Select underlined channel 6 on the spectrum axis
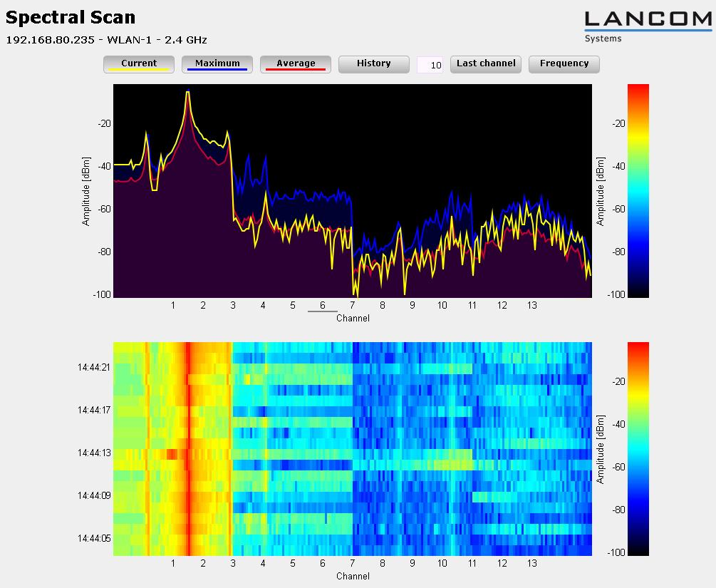This screenshot has width=716, height=588. click(x=322, y=306)
